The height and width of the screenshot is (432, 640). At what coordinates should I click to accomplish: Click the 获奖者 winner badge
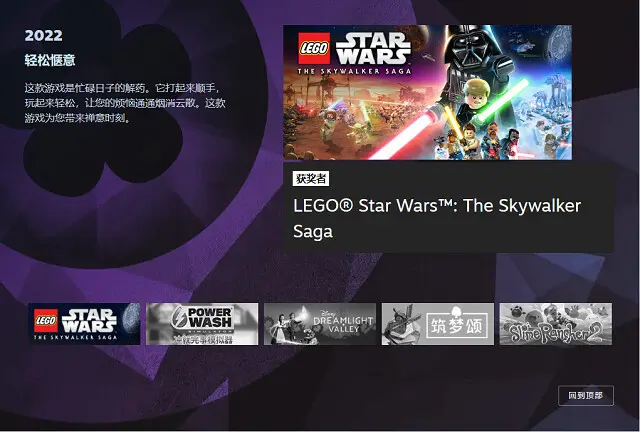point(311,179)
